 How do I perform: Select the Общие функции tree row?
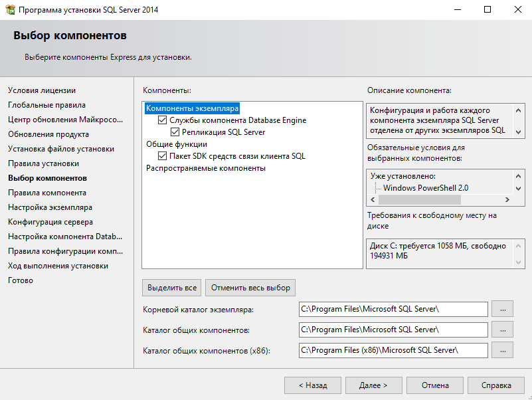pos(177,144)
